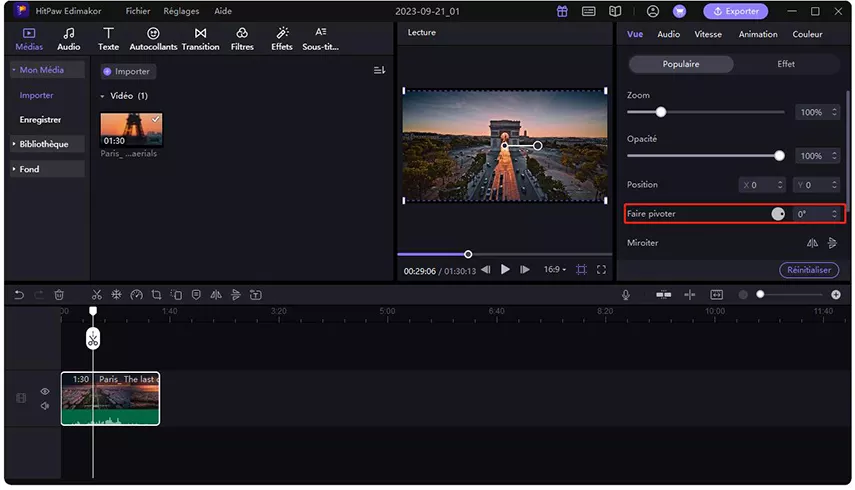
Task: Click the media list sort icon
Action: click(x=380, y=70)
